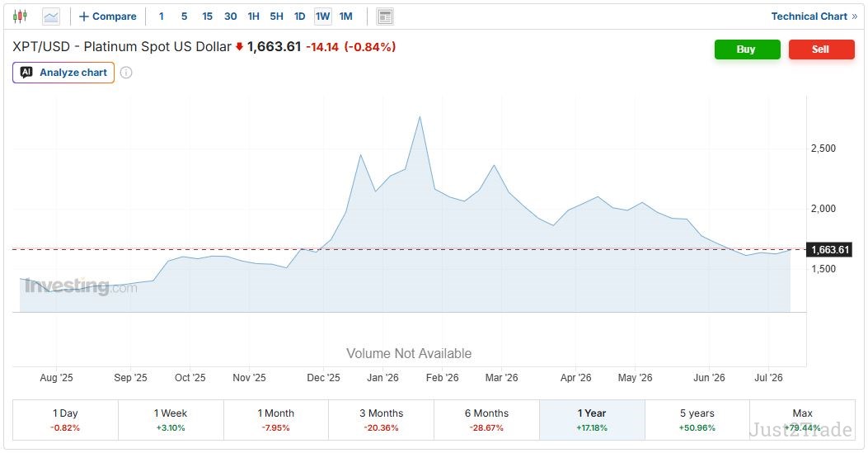Show the 1 Week performance range
Screen dimensions: 868x453
171,420
